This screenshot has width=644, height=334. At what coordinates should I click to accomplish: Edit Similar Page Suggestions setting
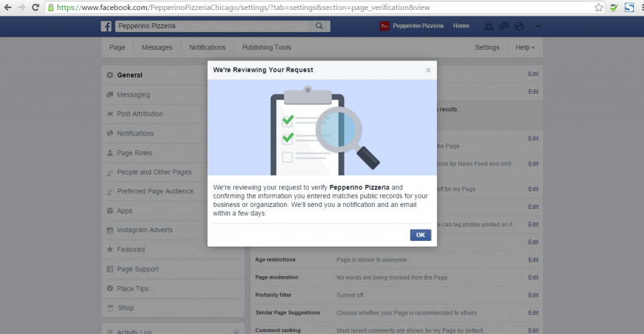(x=533, y=313)
